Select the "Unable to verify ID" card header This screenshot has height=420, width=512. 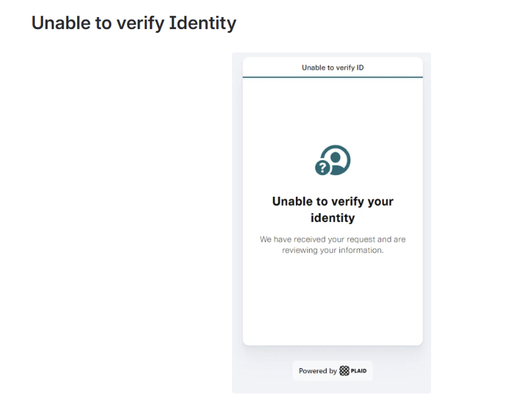[x=332, y=68]
